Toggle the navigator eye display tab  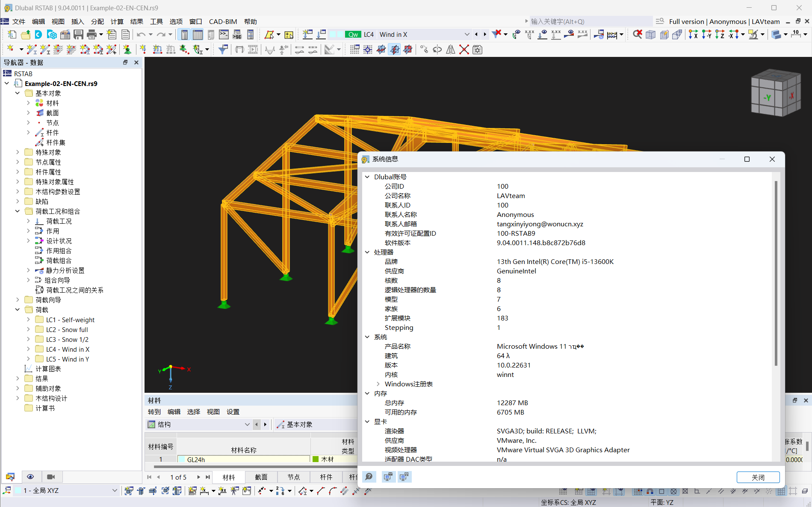[x=30, y=477]
